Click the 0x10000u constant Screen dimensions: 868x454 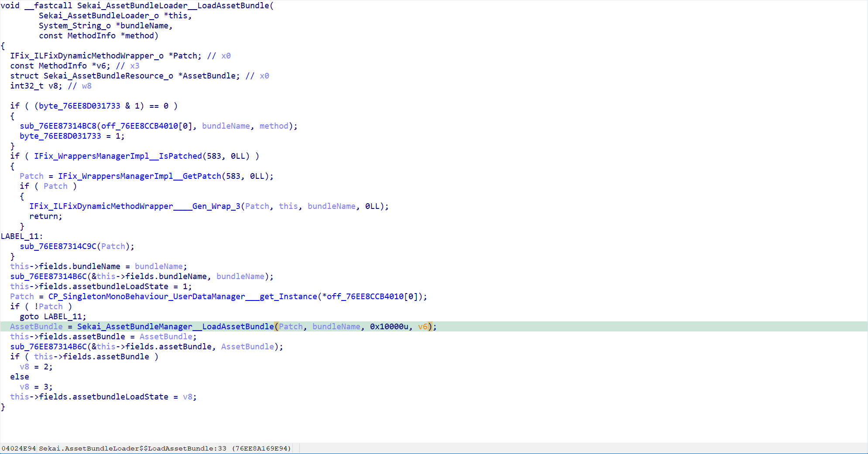[389, 327]
